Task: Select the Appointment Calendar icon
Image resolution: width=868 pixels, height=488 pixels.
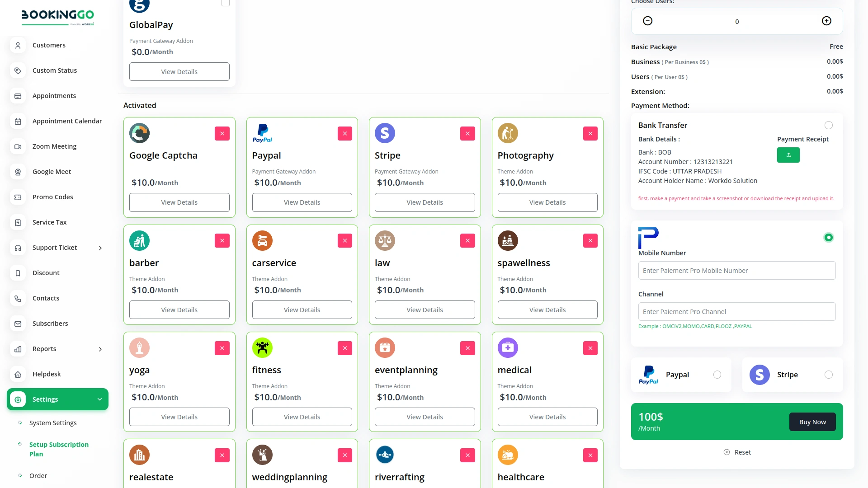Action: (18, 121)
